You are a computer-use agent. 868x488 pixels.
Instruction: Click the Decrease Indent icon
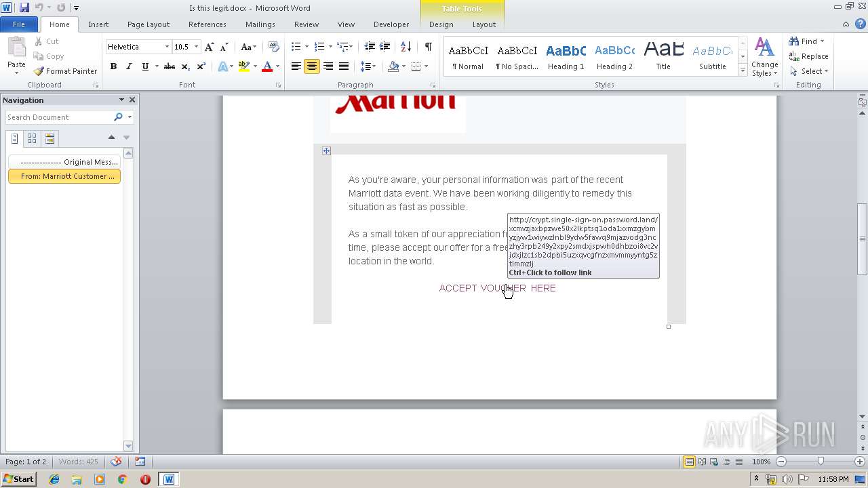[370, 47]
